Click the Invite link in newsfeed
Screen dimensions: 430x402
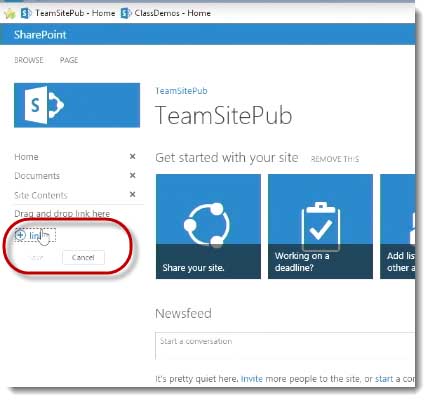click(x=252, y=379)
